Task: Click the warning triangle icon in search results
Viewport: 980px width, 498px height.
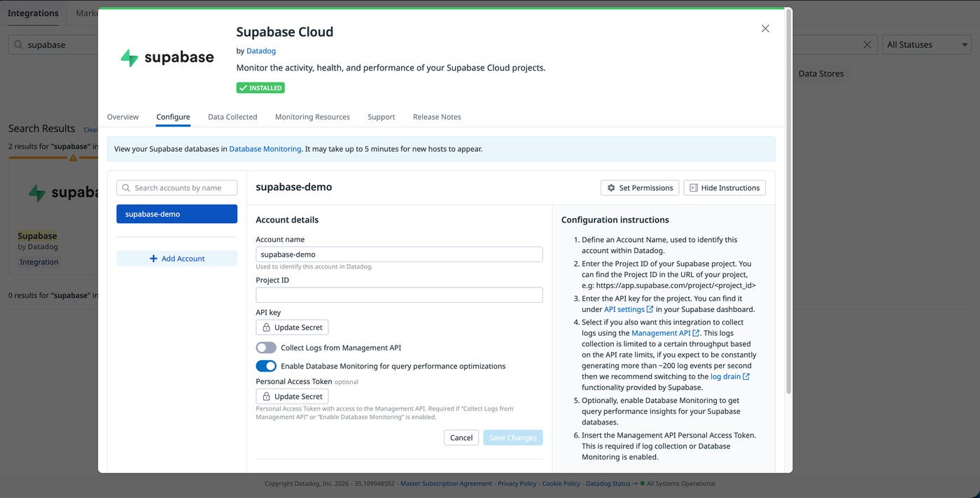Action: 73,158
